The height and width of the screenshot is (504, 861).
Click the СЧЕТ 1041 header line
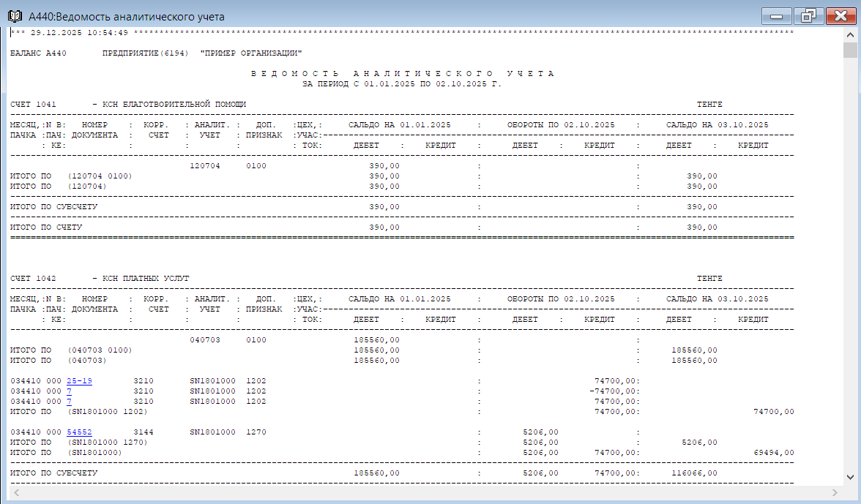tap(128, 105)
